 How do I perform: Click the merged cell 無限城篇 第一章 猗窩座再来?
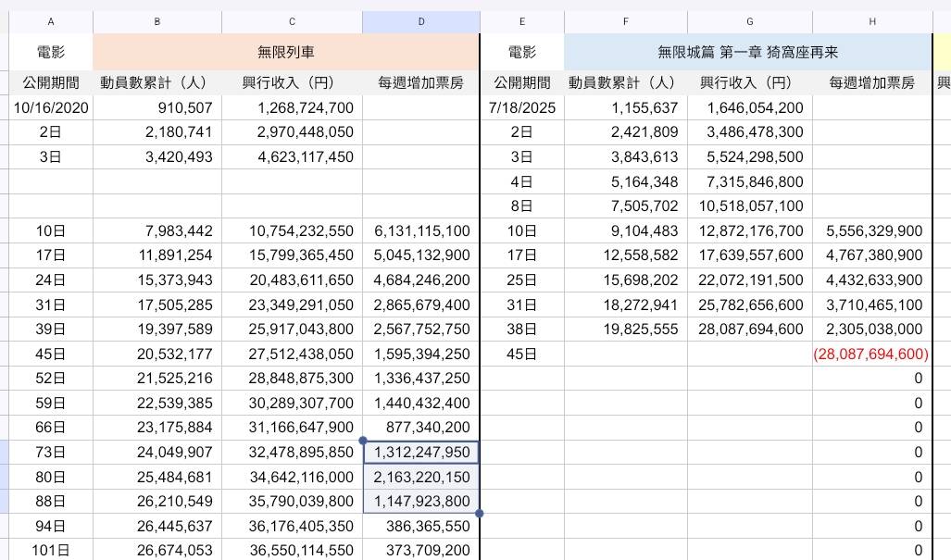[x=748, y=52]
